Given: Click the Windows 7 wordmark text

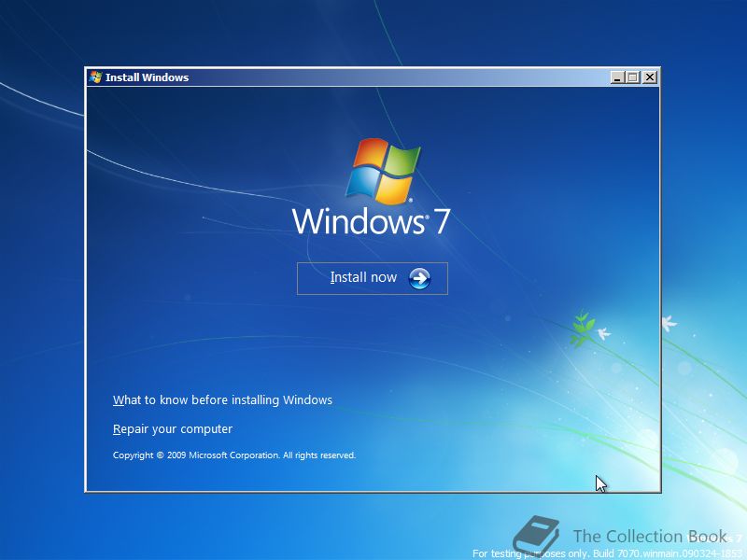Looking at the screenshot, I should click(x=371, y=221).
